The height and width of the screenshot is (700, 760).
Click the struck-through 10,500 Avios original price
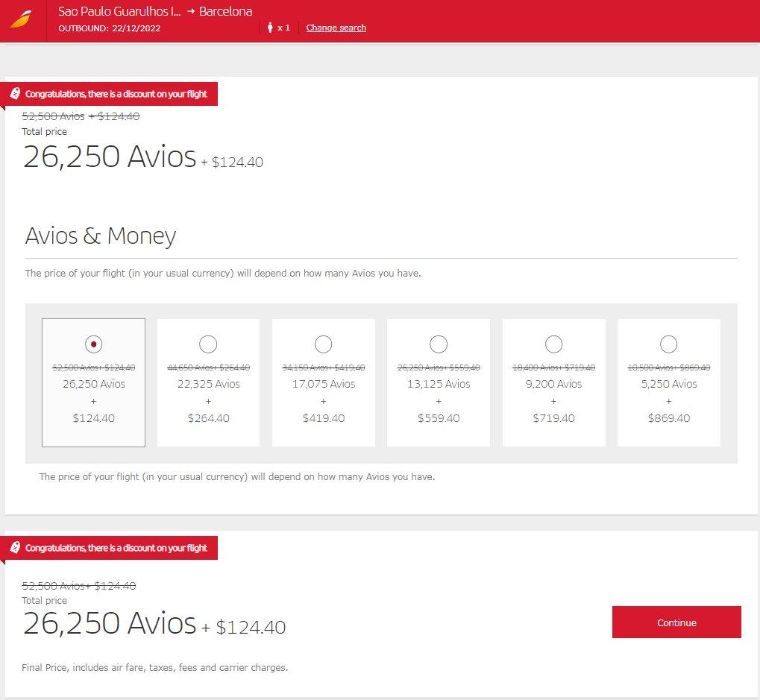(x=668, y=368)
